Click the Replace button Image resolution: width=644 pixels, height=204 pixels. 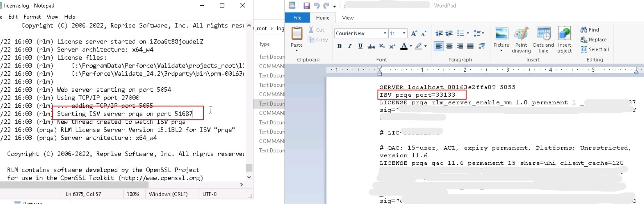(x=594, y=40)
